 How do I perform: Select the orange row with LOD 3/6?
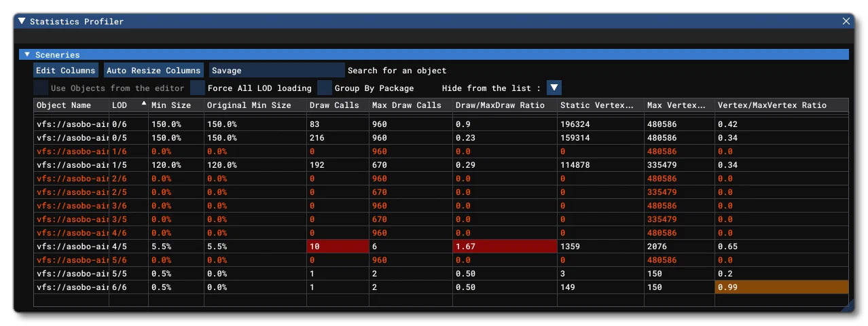(441, 206)
